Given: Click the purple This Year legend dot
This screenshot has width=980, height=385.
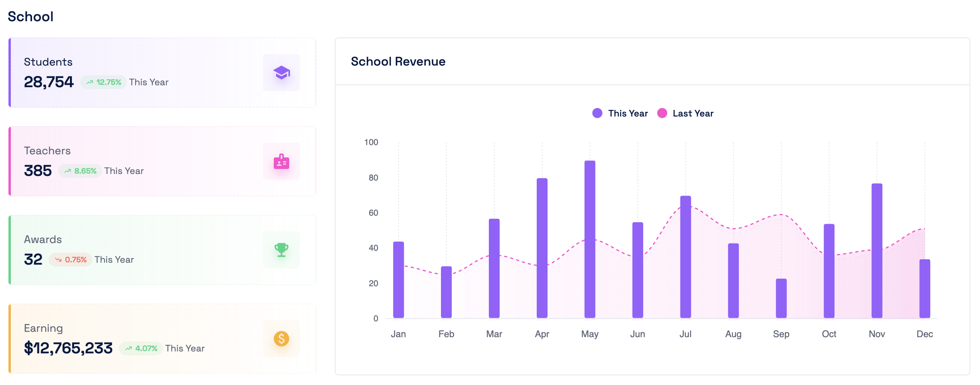Looking at the screenshot, I should click(597, 113).
